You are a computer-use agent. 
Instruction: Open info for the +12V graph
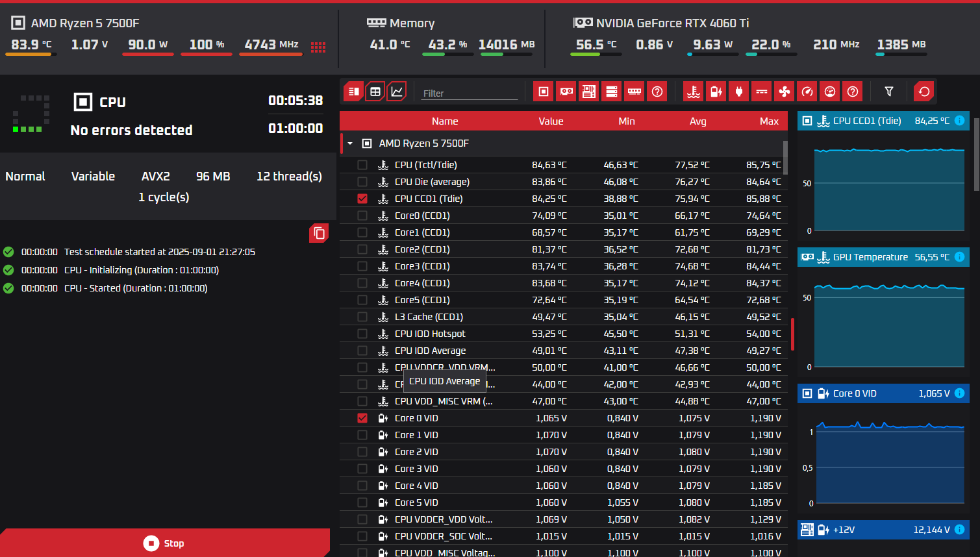click(959, 530)
